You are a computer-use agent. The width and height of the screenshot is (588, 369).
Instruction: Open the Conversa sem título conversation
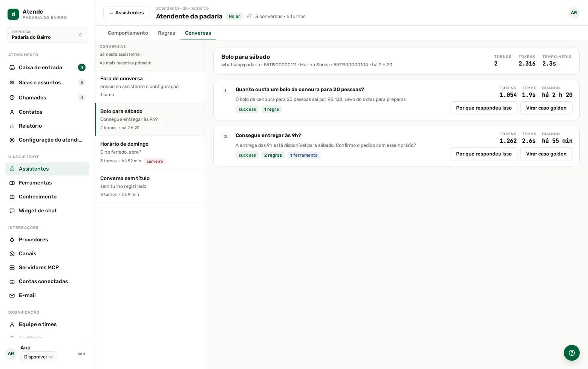pyautogui.click(x=150, y=186)
